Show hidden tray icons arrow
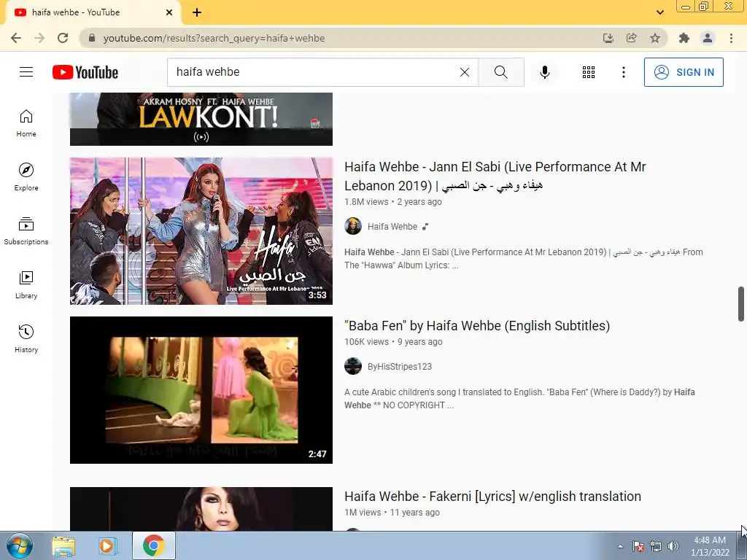 click(620, 546)
